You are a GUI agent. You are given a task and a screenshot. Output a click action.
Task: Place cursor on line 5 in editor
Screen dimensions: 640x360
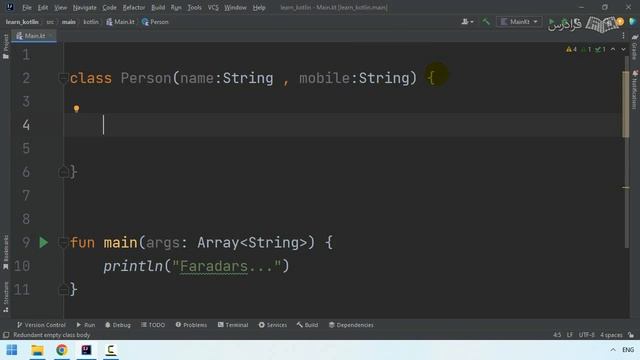343,148
